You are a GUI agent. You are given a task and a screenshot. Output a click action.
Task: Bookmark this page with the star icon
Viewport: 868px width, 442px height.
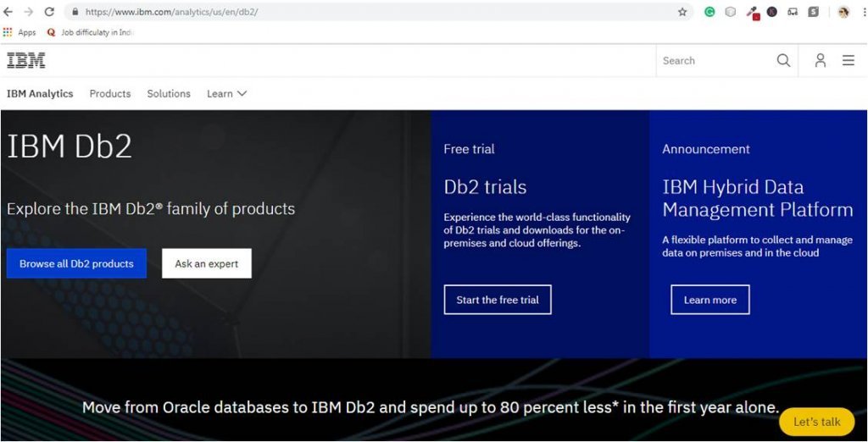pyautogui.click(x=682, y=12)
